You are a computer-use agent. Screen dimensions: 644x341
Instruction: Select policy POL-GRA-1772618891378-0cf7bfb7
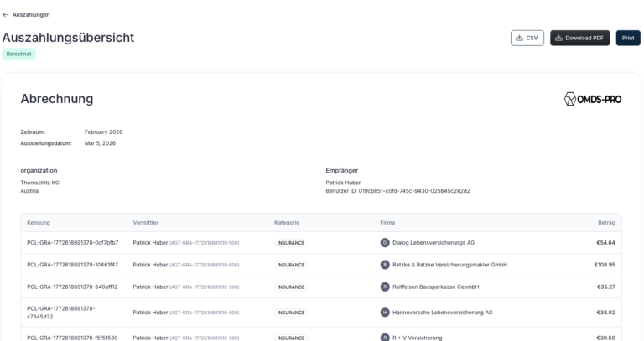(x=73, y=242)
